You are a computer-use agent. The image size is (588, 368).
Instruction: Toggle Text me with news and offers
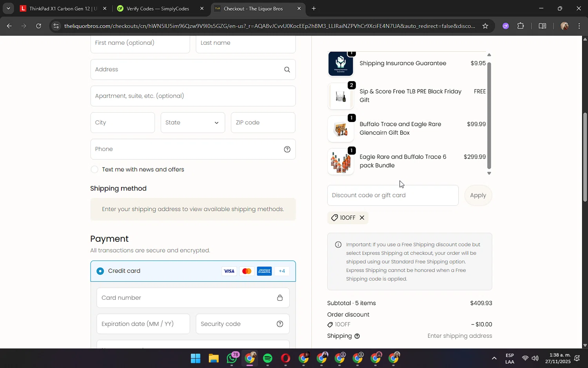94,169
